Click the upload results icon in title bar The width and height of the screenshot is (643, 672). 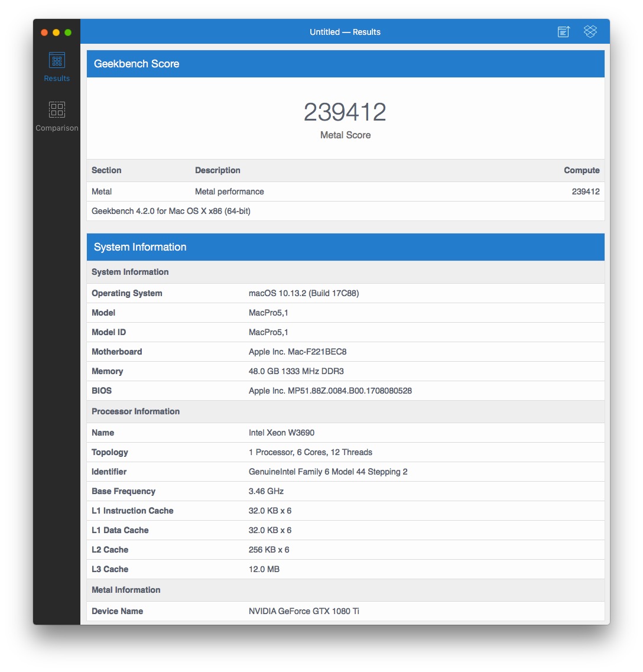tap(564, 32)
